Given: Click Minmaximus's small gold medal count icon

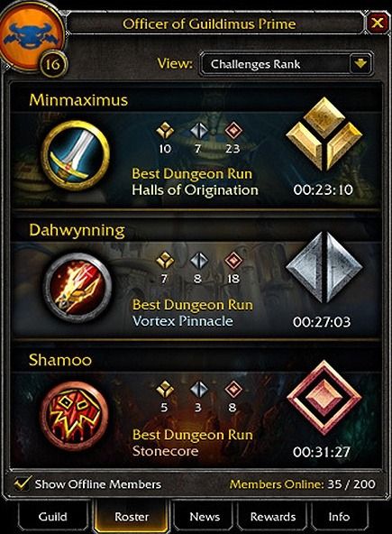Looking at the screenshot, I should (165, 131).
